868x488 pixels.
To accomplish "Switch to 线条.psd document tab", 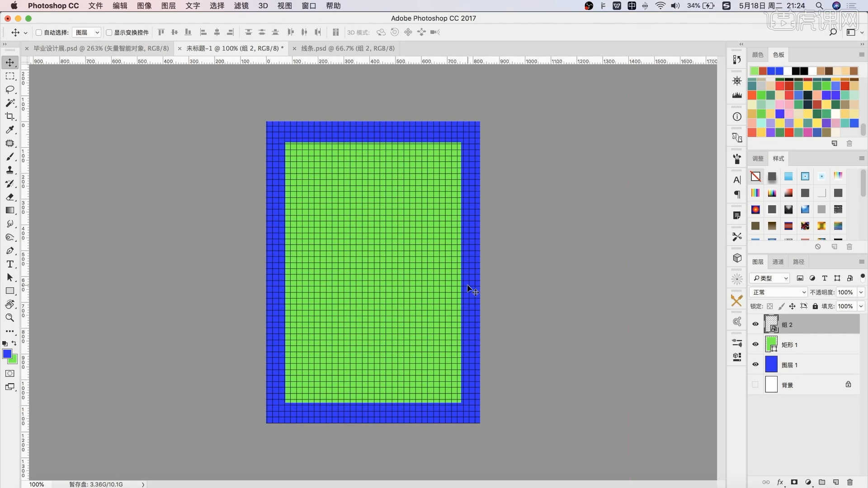I will click(x=348, y=48).
